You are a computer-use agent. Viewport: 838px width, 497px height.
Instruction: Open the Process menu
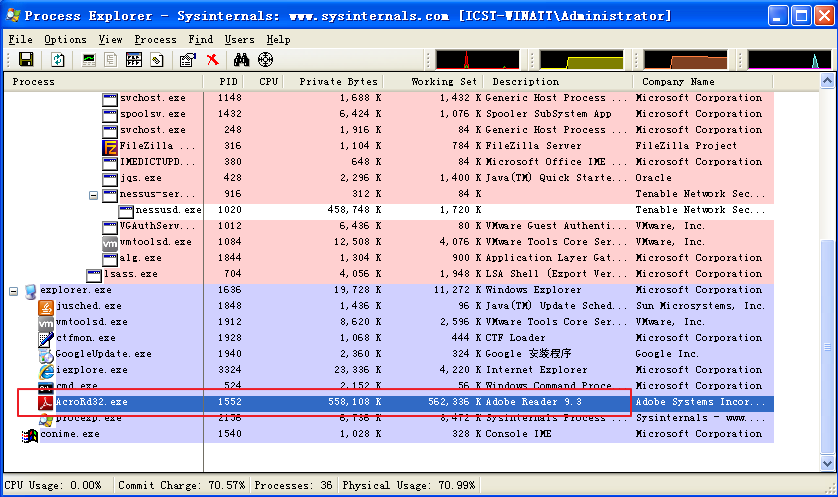[x=155, y=40]
